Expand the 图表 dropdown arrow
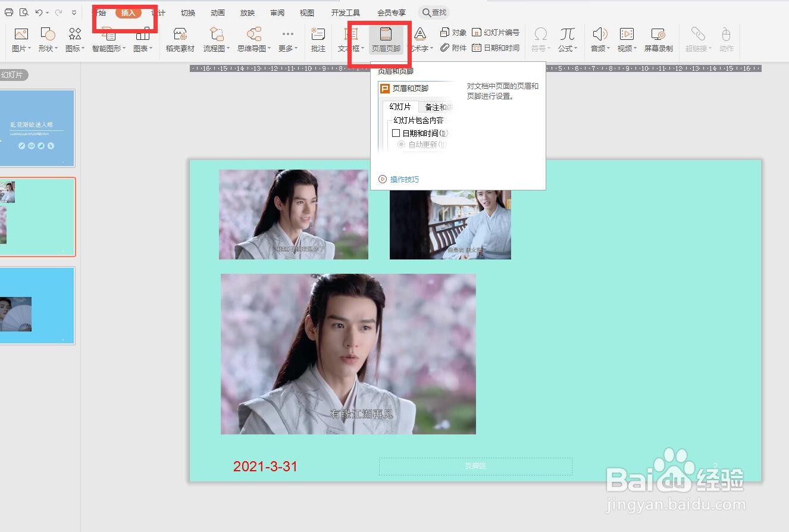 click(x=151, y=49)
